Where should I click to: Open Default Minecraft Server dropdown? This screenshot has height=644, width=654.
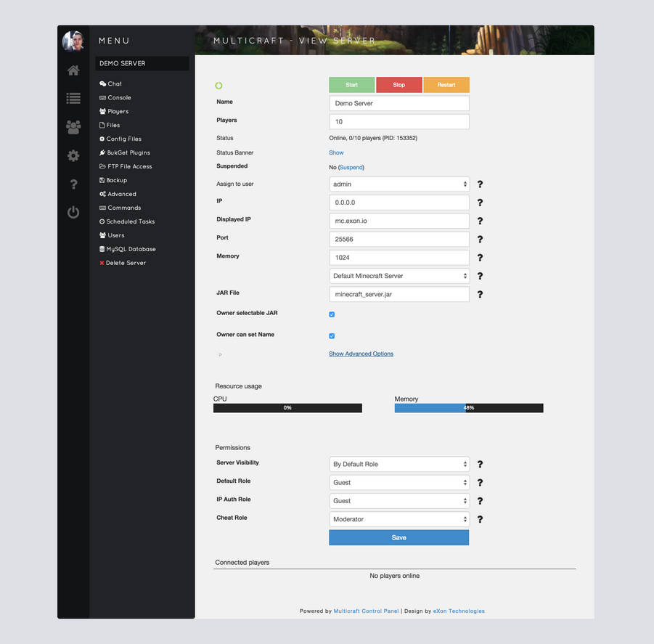click(399, 276)
